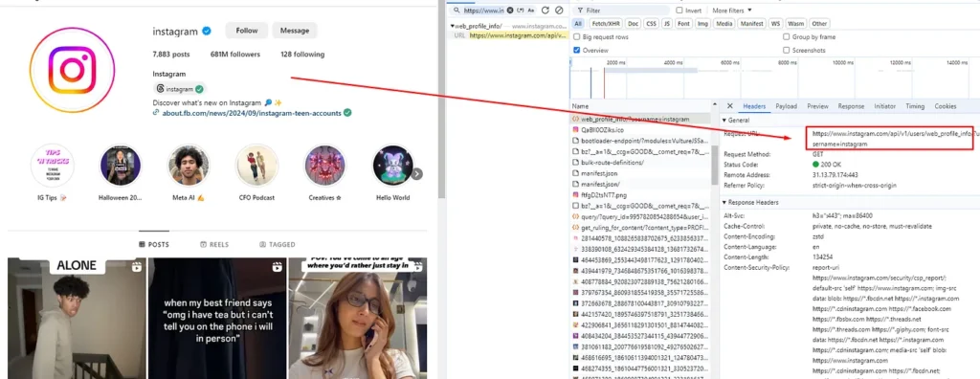This screenshot has width=980, height=379.
Task: Switch to the Preview tab
Action: click(817, 106)
